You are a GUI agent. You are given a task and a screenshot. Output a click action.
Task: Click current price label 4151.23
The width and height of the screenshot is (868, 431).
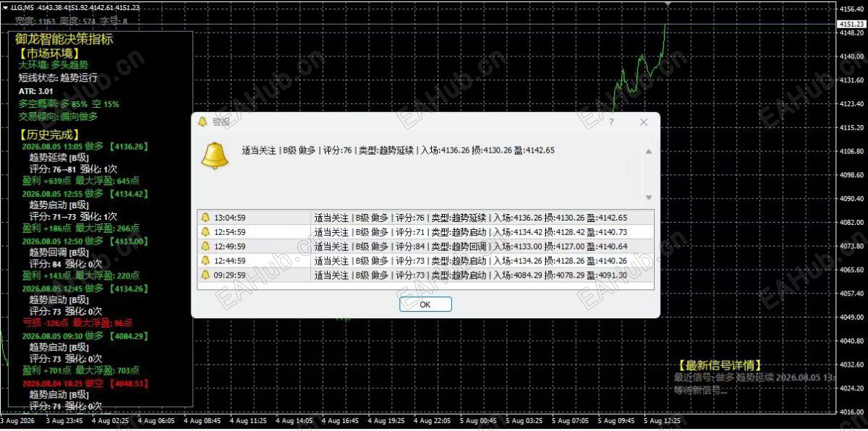[852, 24]
